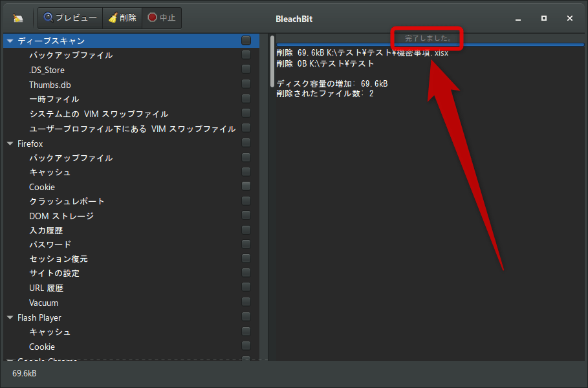This screenshot has width=588, height=388.
Task: Select the Firefox tree row
Action: click(131, 144)
